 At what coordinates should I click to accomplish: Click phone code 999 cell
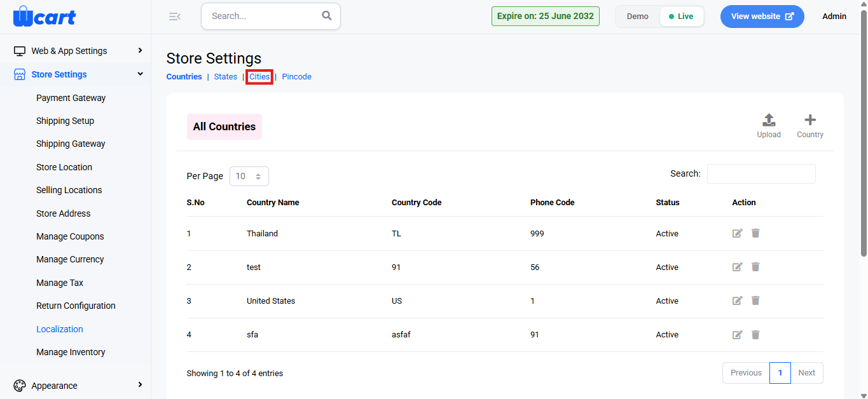[537, 234]
